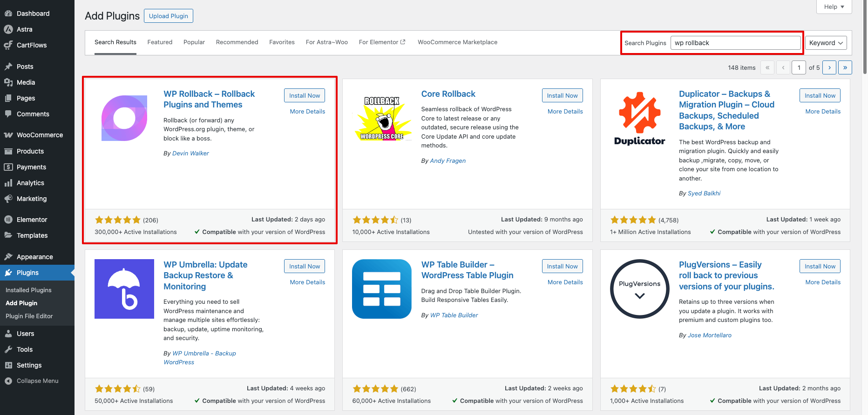The width and height of the screenshot is (868, 415).
Task: Click the current page number field
Action: click(799, 67)
